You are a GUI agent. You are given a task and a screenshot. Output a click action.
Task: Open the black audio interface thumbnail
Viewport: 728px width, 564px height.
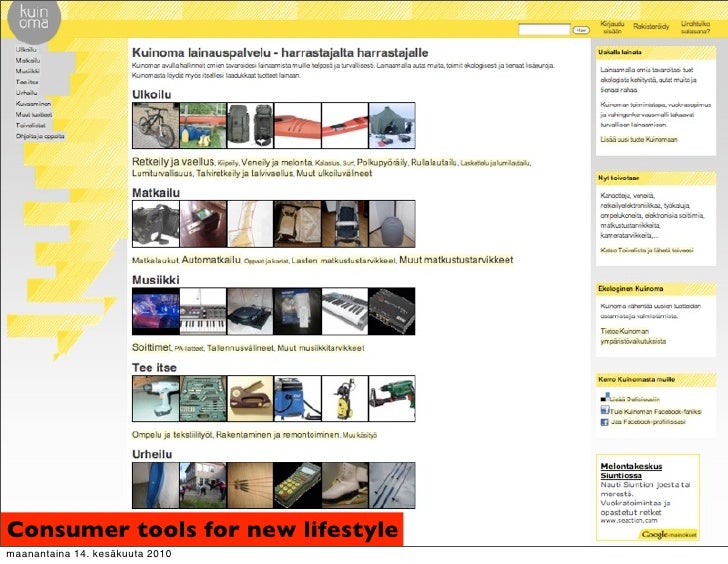pos(392,311)
